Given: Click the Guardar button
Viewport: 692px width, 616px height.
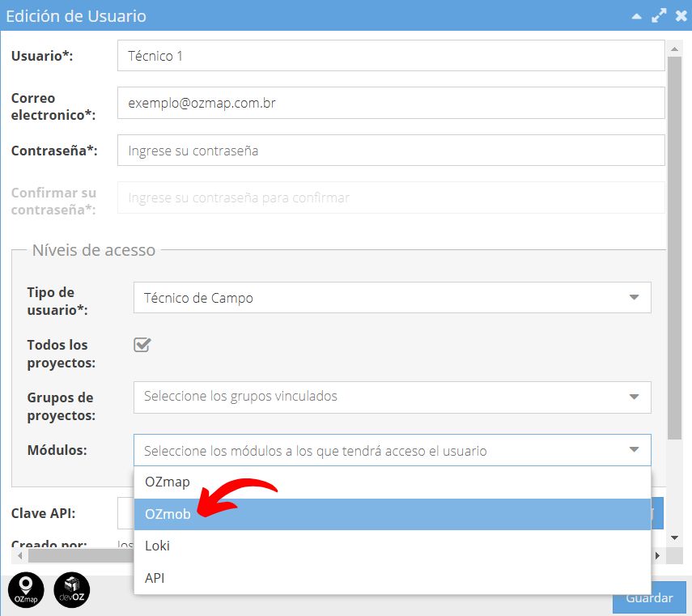Looking at the screenshot, I should tap(649, 597).
